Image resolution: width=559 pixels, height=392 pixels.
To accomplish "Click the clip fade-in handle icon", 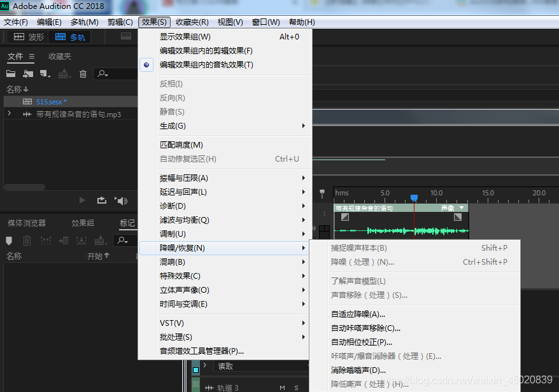I will point(345,216).
